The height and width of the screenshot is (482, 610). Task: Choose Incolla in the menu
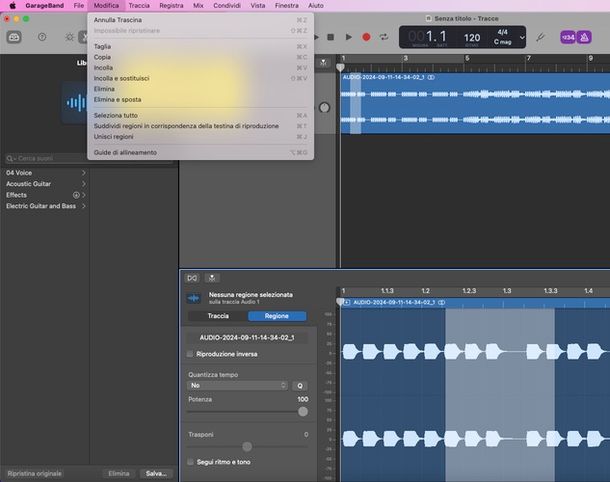click(200, 68)
